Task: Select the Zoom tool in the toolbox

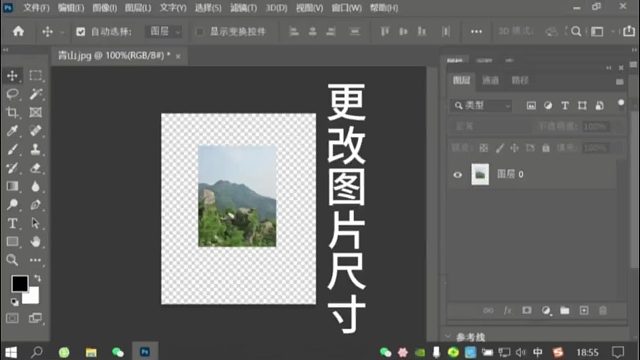Action: click(12, 260)
